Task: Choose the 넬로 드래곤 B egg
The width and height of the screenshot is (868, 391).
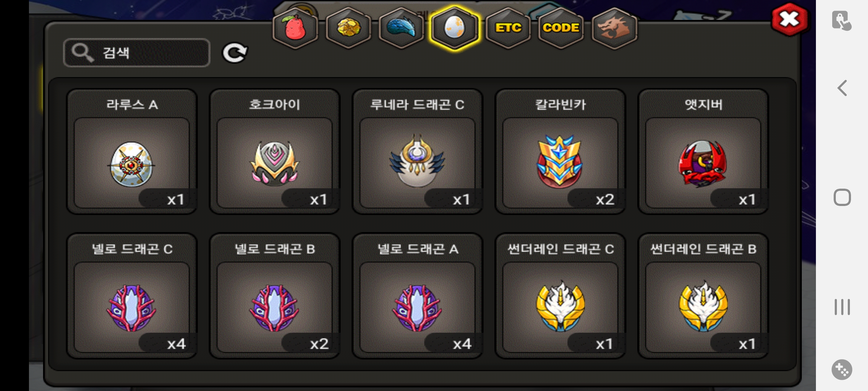Action: (x=275, y=296)
